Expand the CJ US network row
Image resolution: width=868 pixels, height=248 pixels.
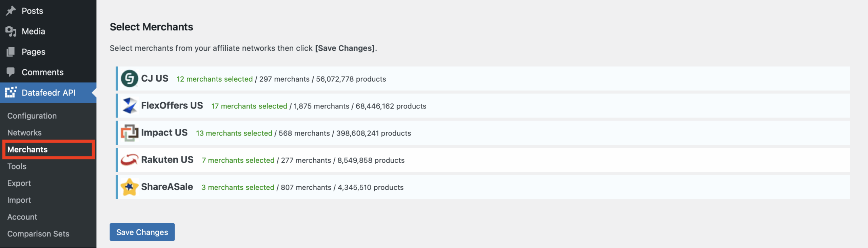pyautogui.click(x=155, y=79)
